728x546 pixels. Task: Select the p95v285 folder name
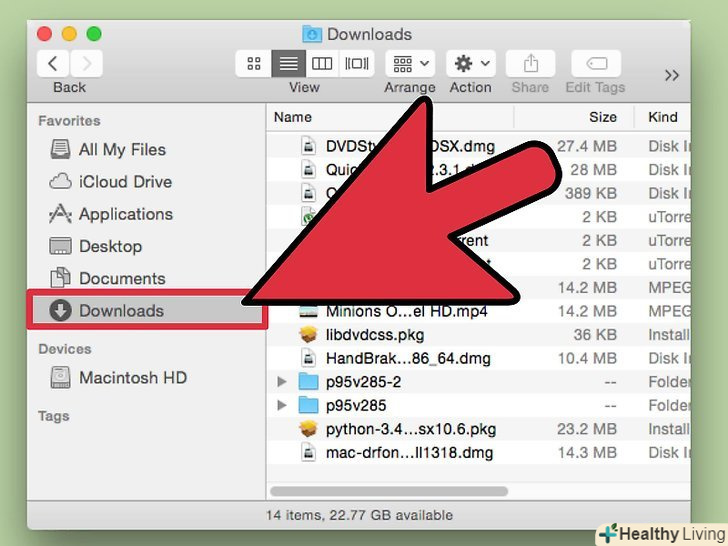356,405
